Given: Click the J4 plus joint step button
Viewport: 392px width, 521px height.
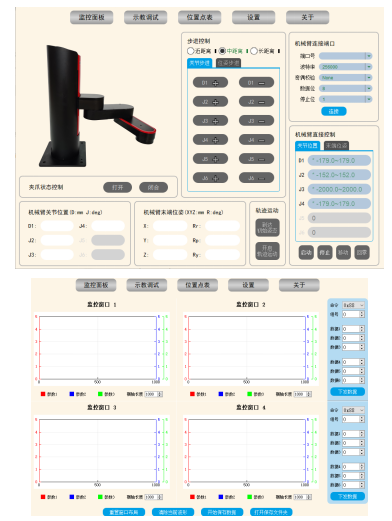Looking at the screenshot, I should click(x=210, y=140).
